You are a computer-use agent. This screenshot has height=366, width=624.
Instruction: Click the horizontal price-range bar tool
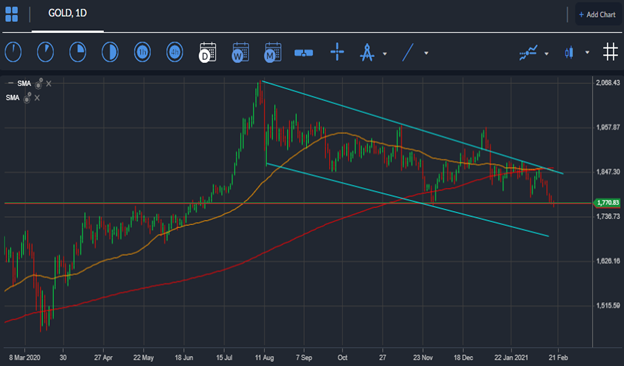coord(304,53)
